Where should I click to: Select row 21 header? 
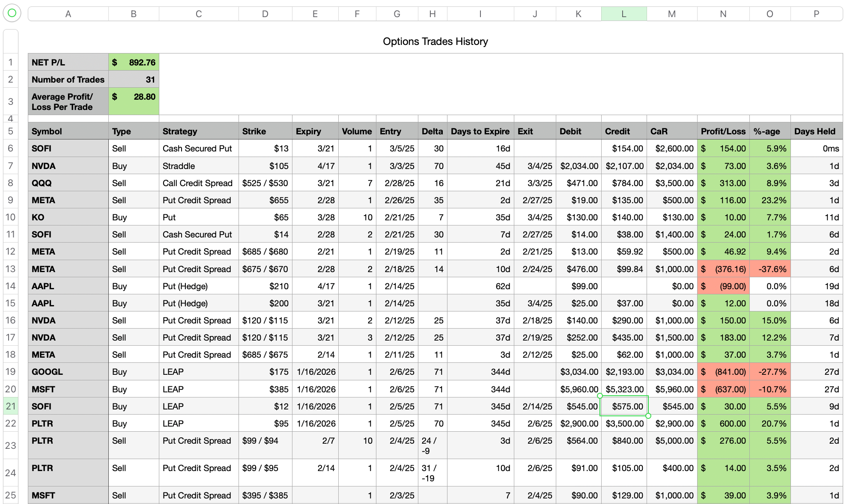click(x=11, y=406)
